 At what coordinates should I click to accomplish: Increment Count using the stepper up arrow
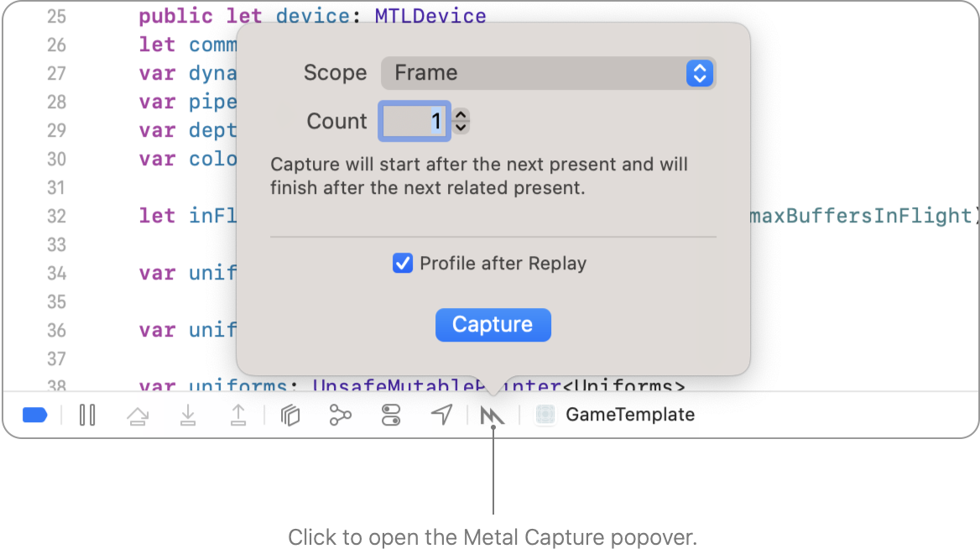[x=461, y=114]
